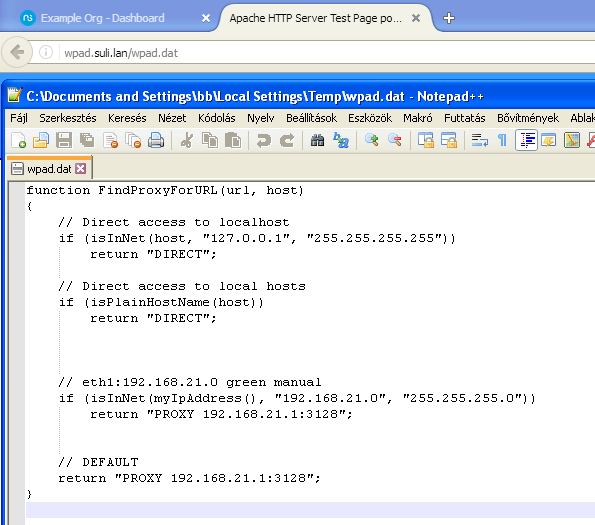Click the Replace toolbar icon
This screenshot has height=525, width=595.
click(x=341, y=140)
